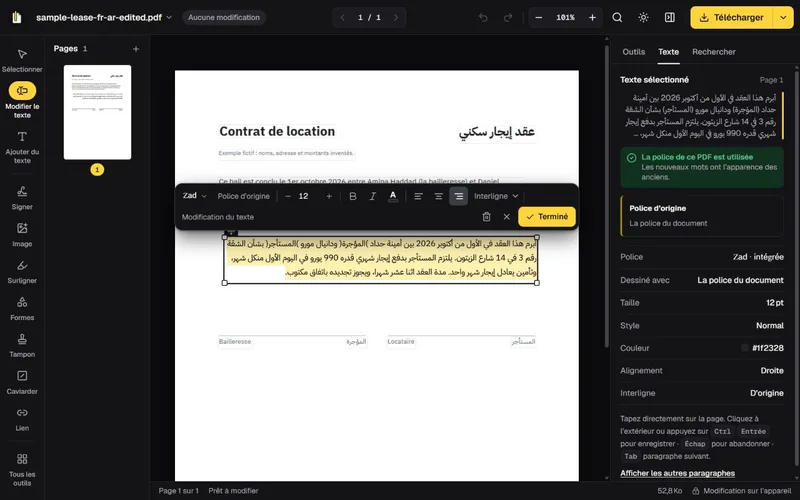
Task: Switch to the Texte tab
Action: [668, 52]
